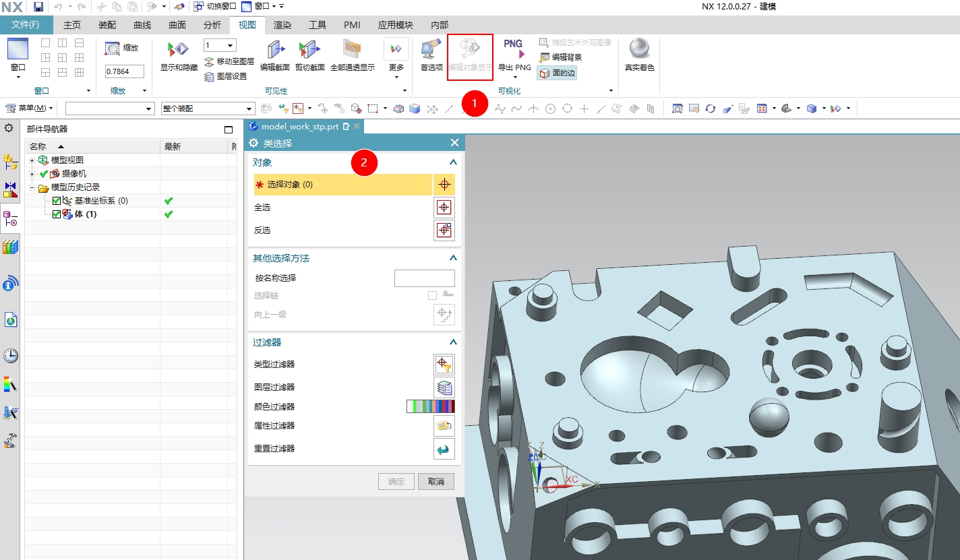Open the 整个装配 selection scope dropdown
The image size is (960, 560).
(207, 108)
